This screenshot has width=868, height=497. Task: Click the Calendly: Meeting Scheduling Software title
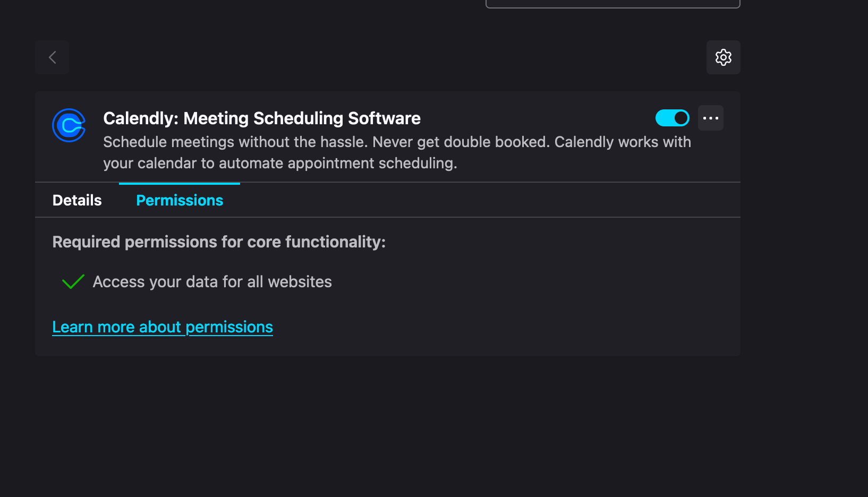click(262, 118)
